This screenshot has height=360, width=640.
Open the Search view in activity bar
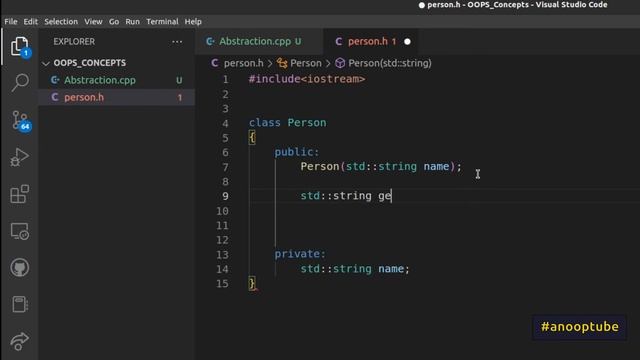(20, 83)
